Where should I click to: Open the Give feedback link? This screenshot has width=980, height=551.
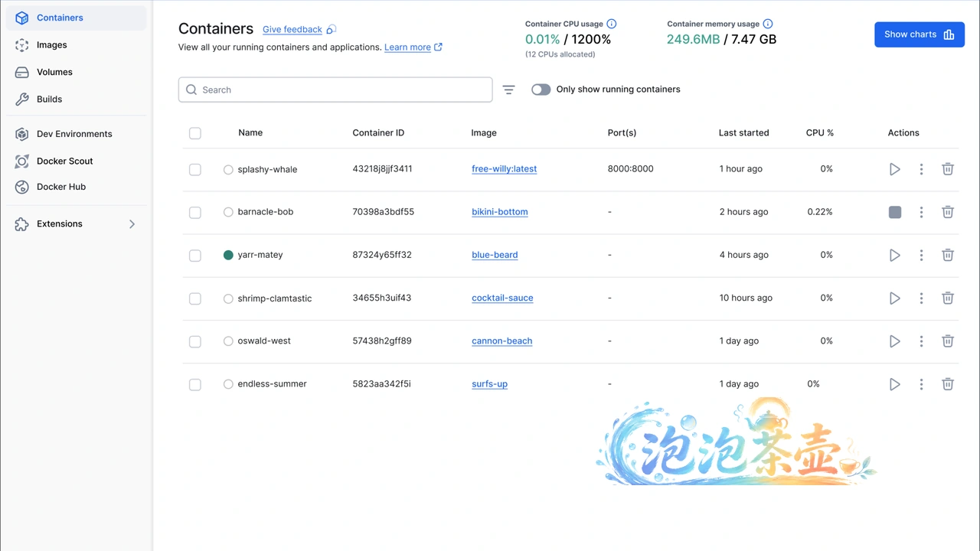point(292,29)
